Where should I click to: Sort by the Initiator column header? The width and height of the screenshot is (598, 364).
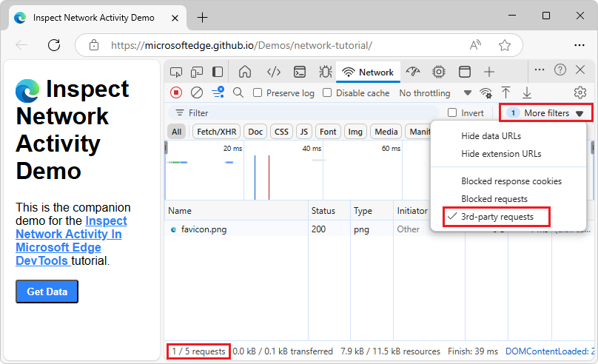(412, 211)
